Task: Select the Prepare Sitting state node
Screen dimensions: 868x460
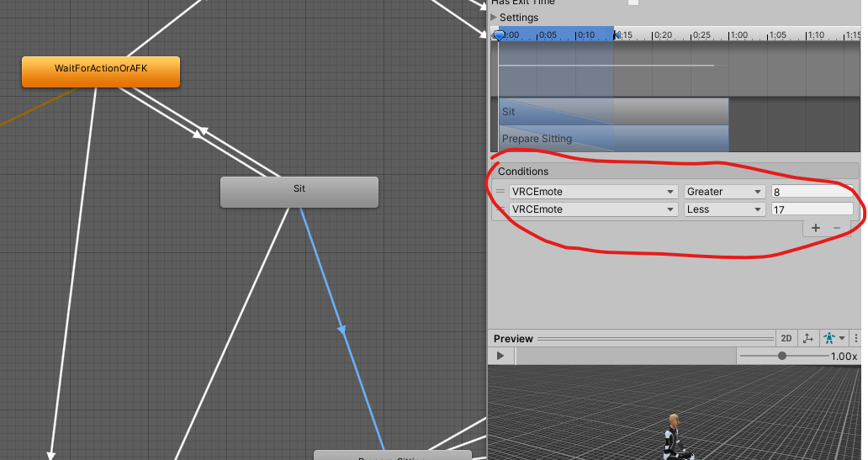Action: click(x=393, y=456)
